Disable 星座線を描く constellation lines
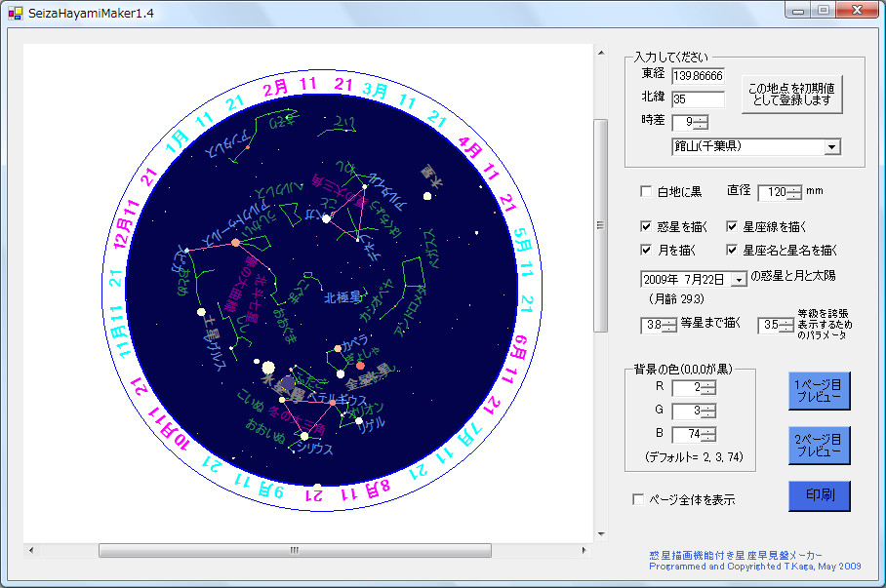 click(x=731, y=225)
